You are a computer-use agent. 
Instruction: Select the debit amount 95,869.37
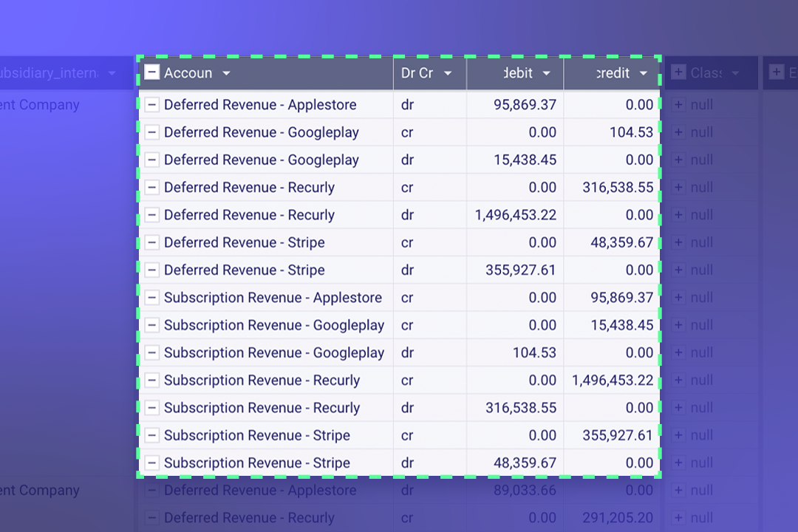coord(525,105)
